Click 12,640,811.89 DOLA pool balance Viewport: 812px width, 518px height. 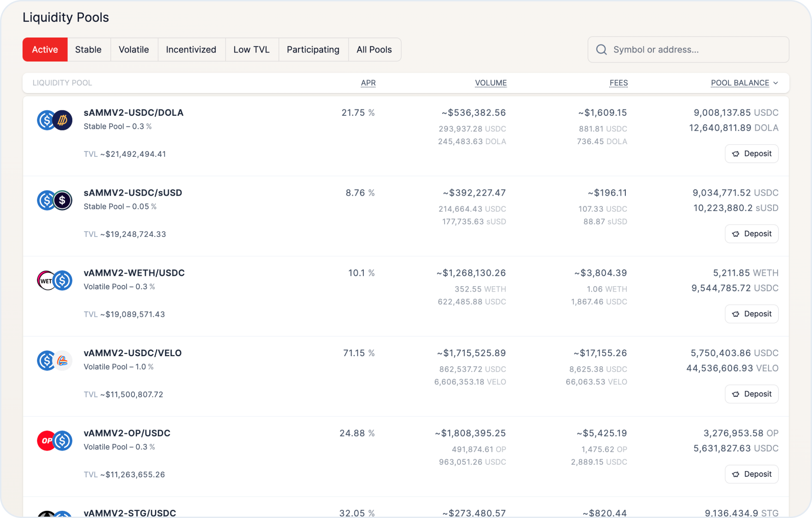(734, 128)
